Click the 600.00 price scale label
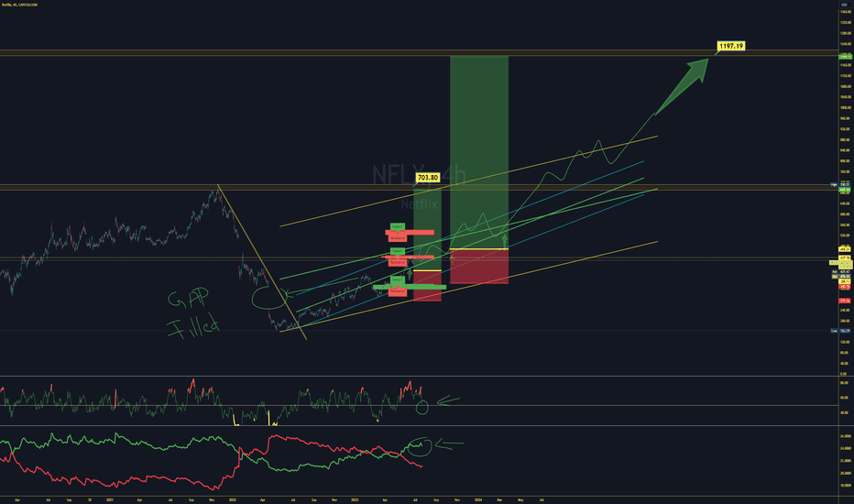 845,214
